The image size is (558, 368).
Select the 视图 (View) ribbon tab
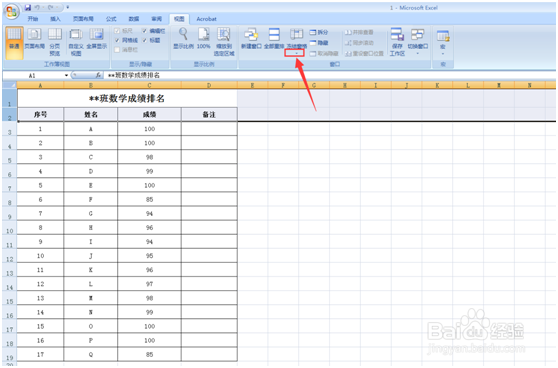pyautogui.click(x=179, y=19)
